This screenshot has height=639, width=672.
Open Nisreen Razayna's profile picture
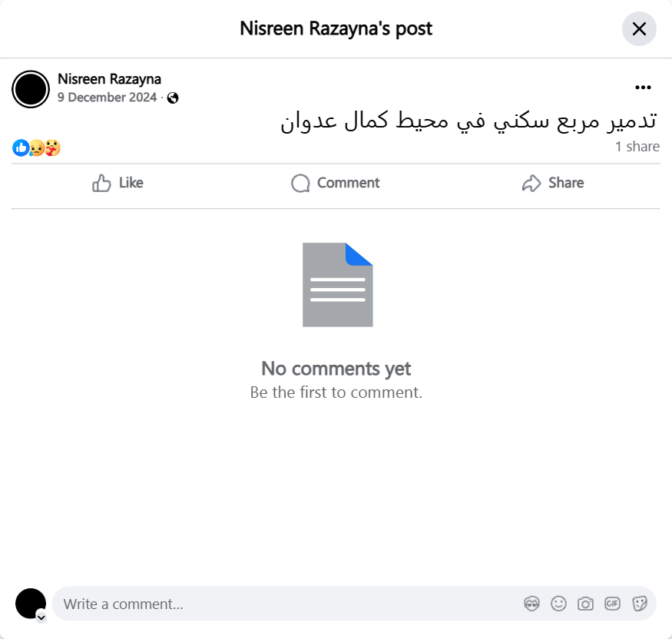point(31,89)
